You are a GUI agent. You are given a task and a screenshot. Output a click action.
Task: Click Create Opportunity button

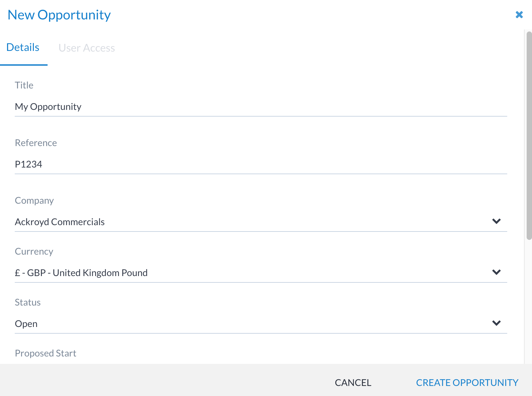tap(467, 383)
